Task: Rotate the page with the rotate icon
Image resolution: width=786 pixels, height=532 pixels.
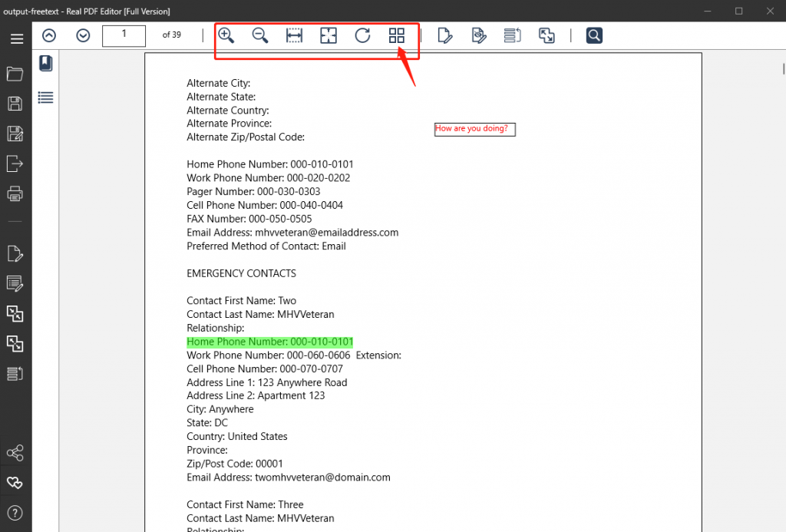Action: click(x=362, y=35)
